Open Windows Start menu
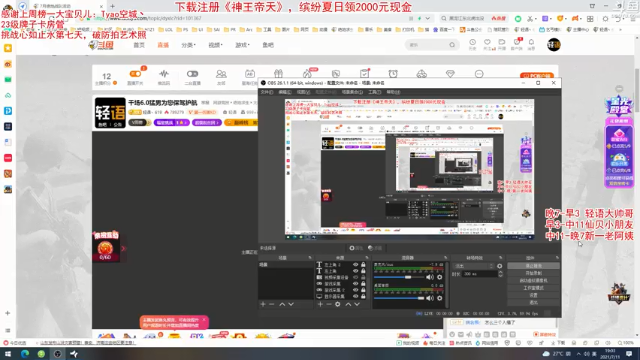The width and height of the screenshot is (640, 360). coord(8,353)
